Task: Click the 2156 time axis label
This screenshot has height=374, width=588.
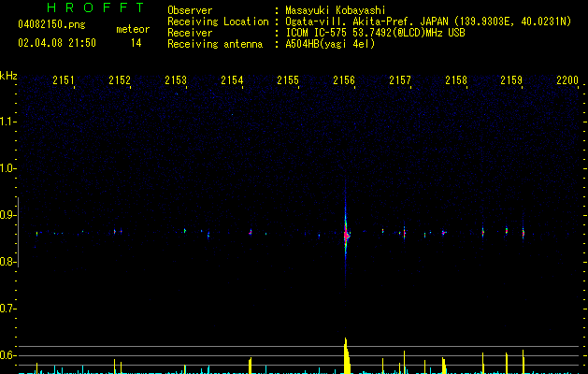Action: 344,80
